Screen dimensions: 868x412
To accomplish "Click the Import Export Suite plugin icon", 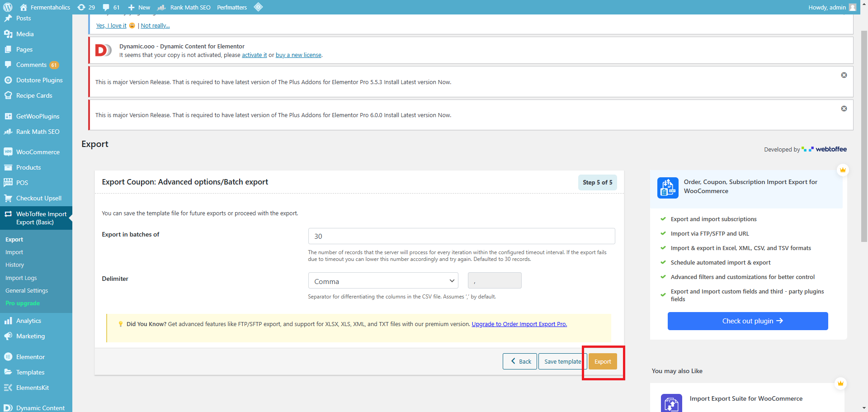I will [x=671, y=403].
